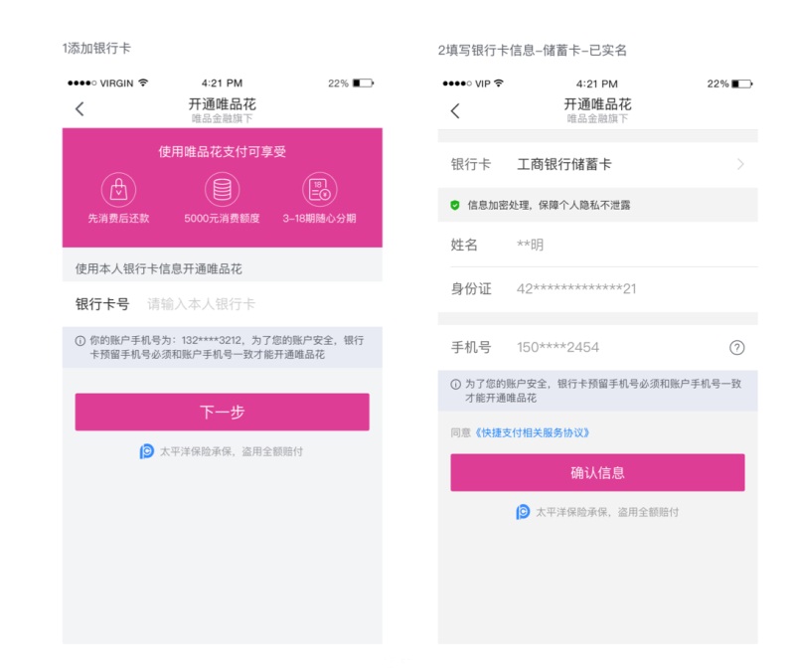The image size is (795, 672).
Task: Tap the 先消费后还款 label
Action: tap(118, 218)
